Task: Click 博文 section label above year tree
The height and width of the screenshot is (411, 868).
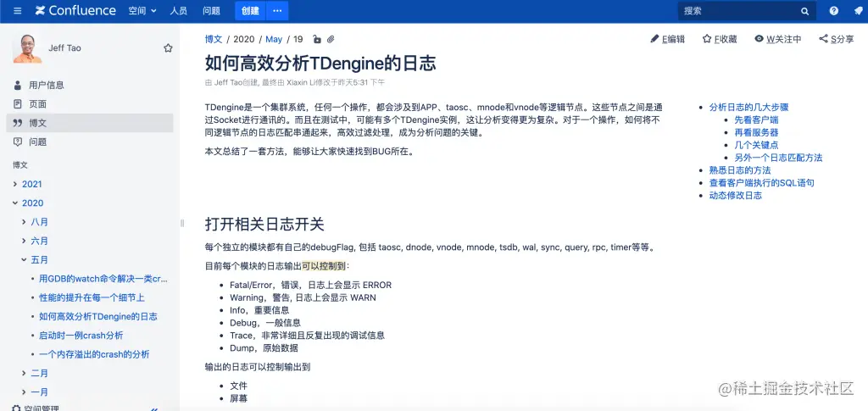Action: (20, 165)
